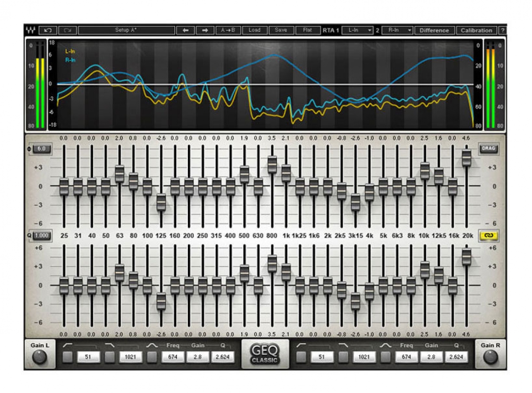Click the left-channel -2.6 gain value above 125

coord(161,138)
